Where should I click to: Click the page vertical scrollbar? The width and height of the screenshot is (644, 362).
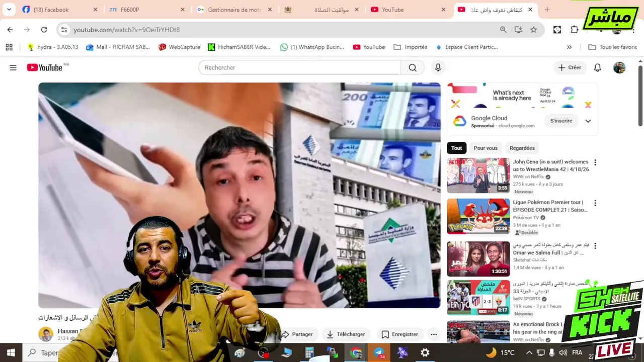[x=640, y=96]
